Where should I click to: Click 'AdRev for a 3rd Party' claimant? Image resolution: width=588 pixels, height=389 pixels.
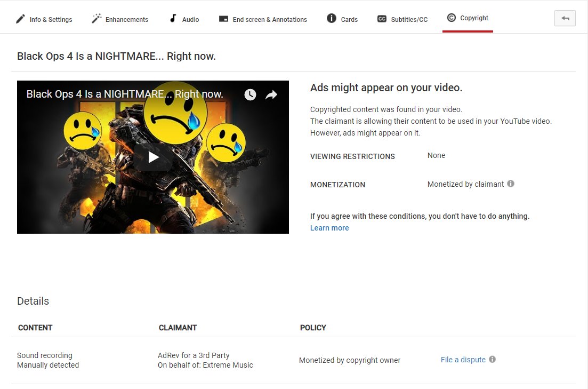194,355
